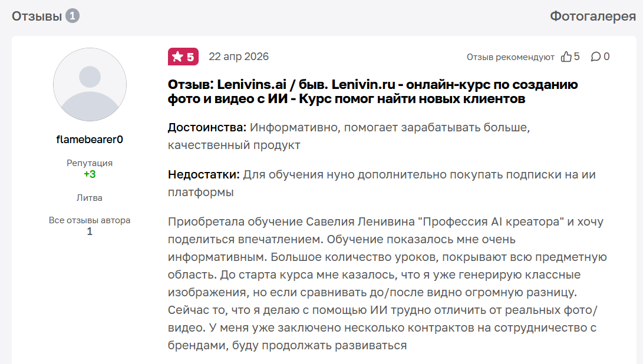Click the star rating 5 badge
Image resolution: width=643 pixels, height=364 pixels.
183,57
